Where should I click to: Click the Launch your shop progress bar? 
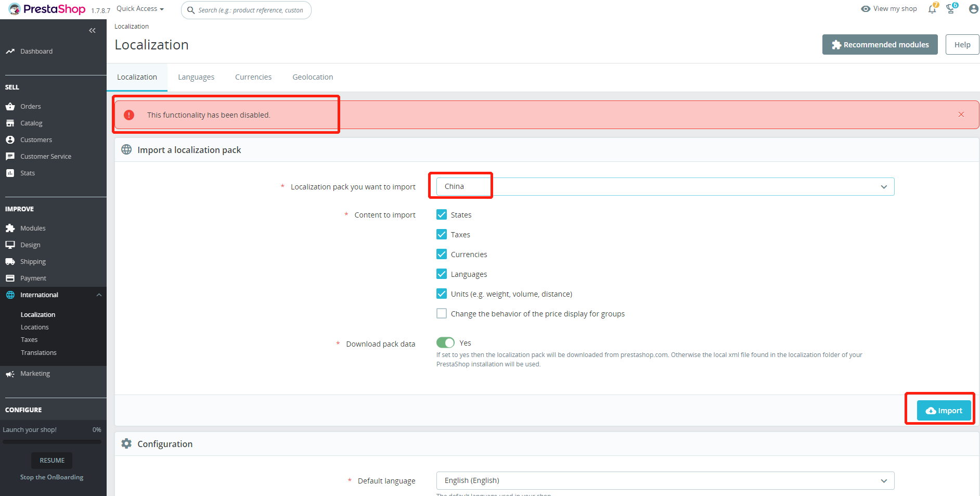coord(52,442)
